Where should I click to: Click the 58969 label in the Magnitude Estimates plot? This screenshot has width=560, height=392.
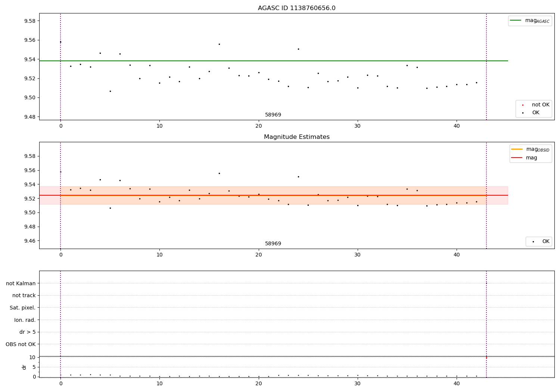(x=273, y=244)
